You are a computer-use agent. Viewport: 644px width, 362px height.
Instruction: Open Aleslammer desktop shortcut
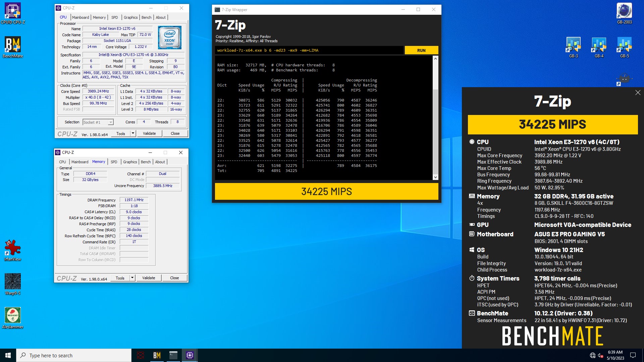[13, 318]
